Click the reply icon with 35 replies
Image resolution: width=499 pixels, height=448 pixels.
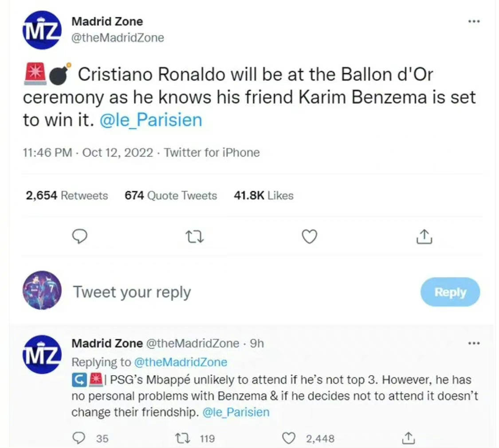79,438
